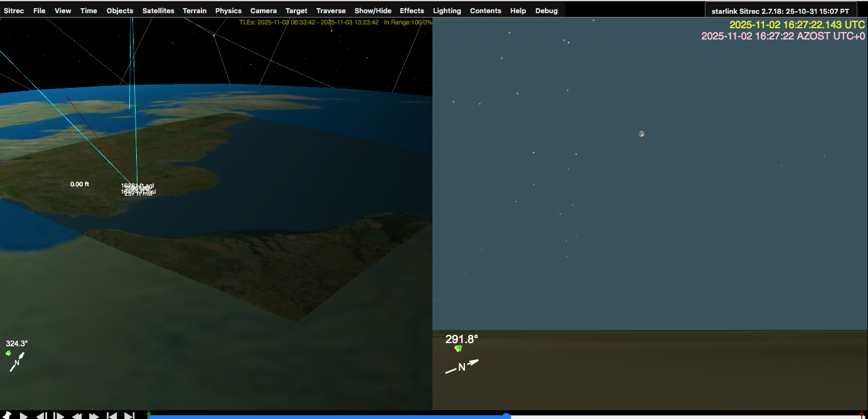Open the Show/Hide menu

pyautogui.click(x=373, y=11)
